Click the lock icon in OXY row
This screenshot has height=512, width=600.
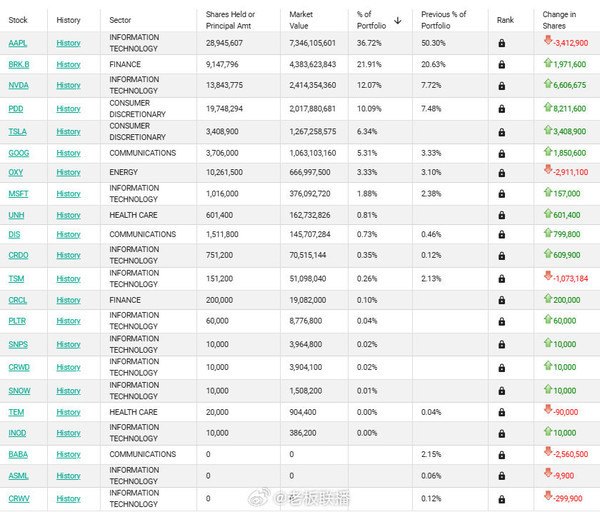point(502,173)
